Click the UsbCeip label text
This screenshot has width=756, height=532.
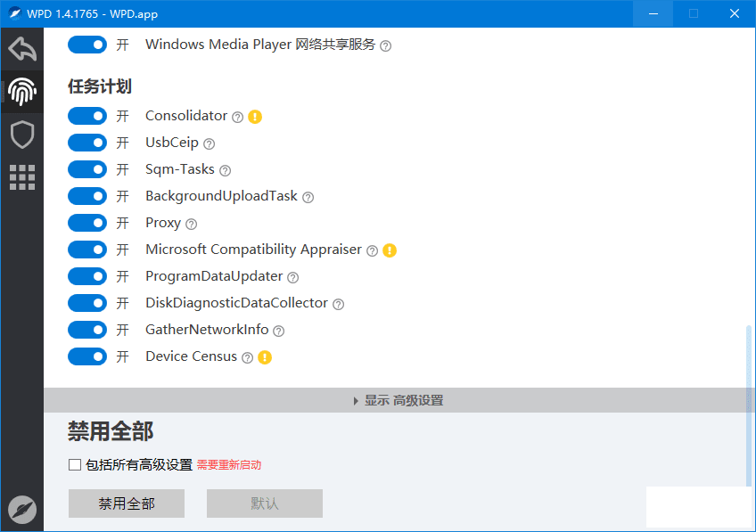click(172, 143)
